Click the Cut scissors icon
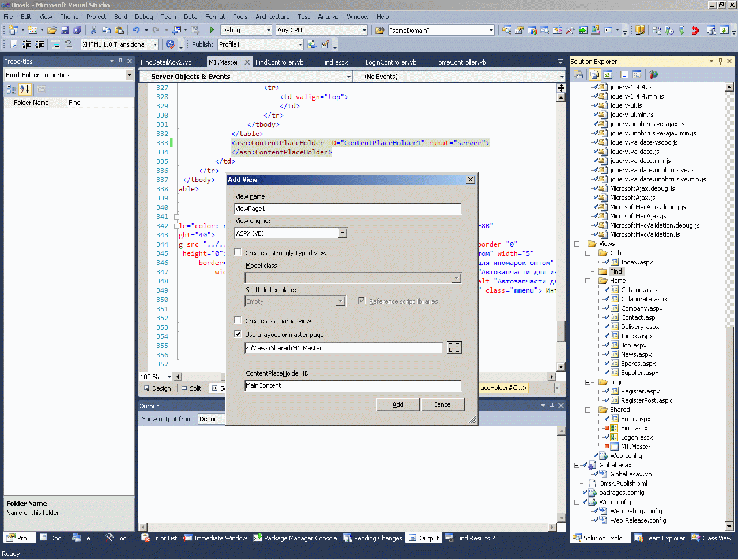Image resolution: width=738 pixels, height=560 pixels. [93, 30]
